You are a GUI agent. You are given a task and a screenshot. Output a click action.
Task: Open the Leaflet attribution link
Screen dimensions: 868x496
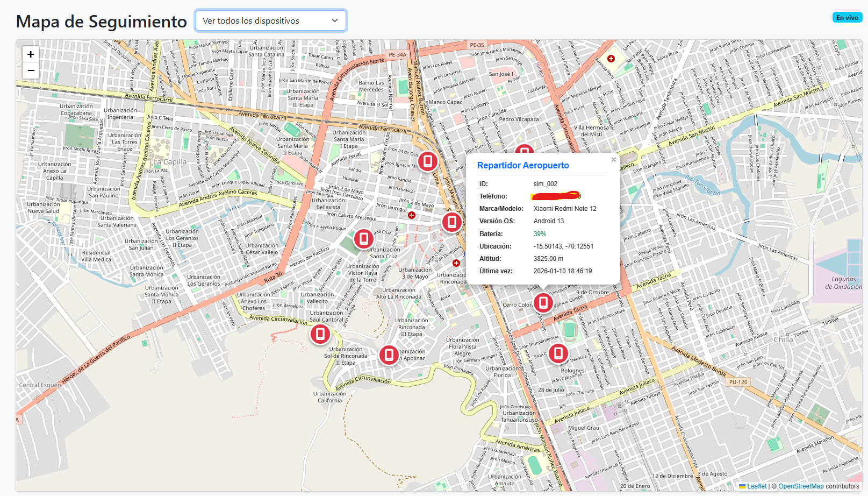[756, 486]
